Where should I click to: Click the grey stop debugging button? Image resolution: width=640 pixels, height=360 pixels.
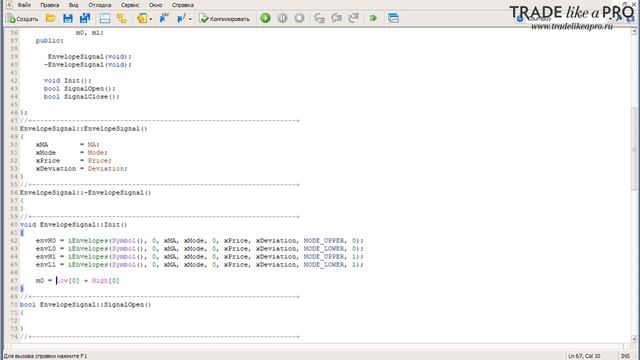(x=300, y=18)
